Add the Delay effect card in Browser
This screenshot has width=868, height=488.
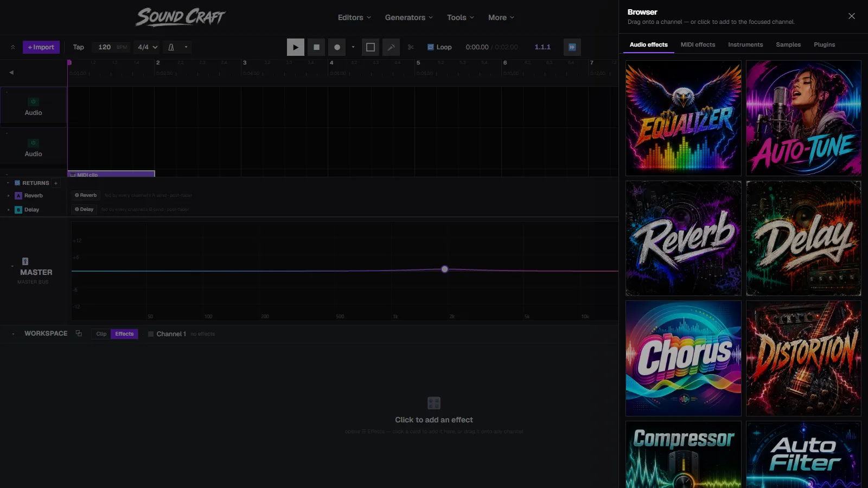[x=803, y=239]
